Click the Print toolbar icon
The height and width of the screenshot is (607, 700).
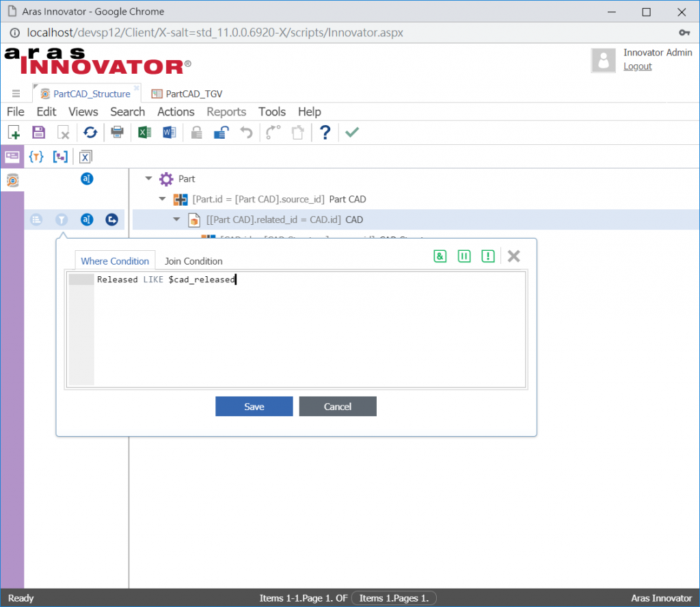click(118, 132)
